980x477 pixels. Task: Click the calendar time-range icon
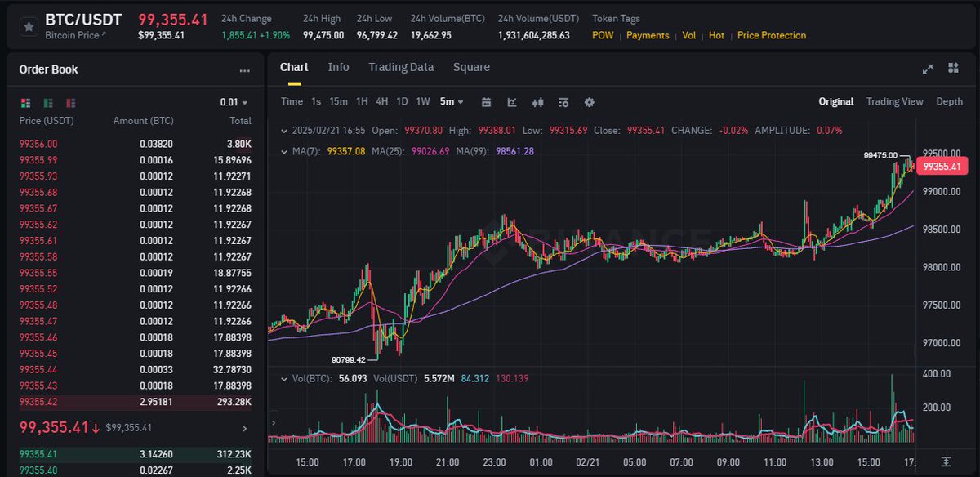[x=486, y=102]
